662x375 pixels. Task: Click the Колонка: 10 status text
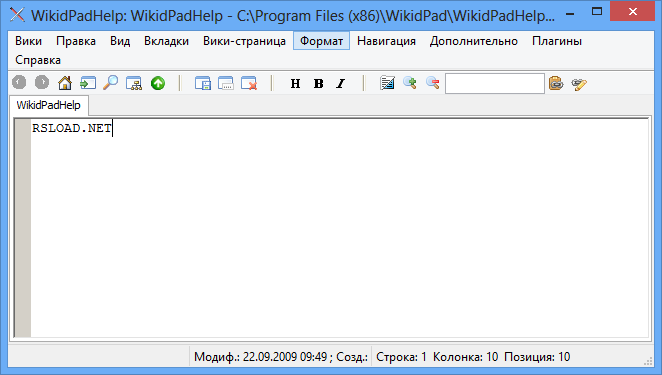(465, 357)
